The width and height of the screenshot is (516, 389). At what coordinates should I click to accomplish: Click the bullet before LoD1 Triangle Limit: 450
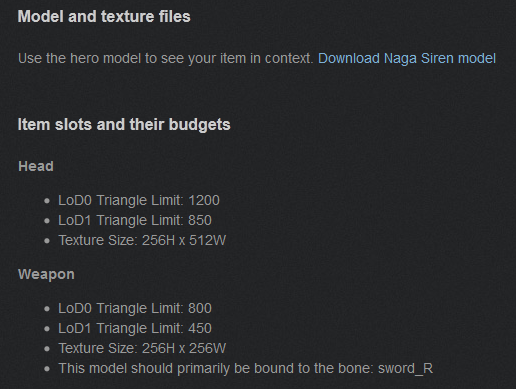click(x=47, y=329)
